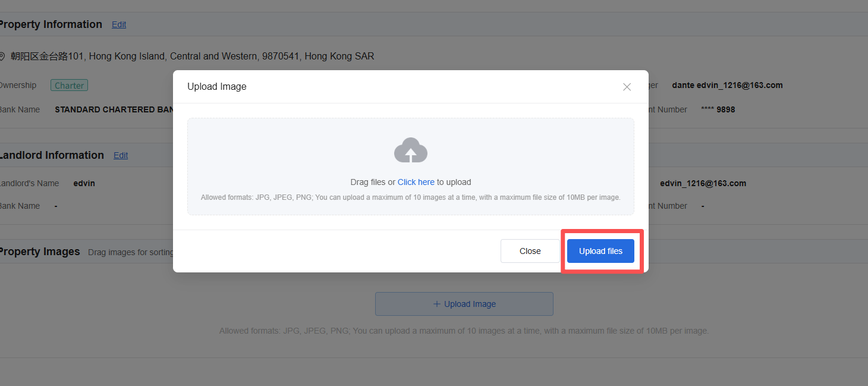The height and width of the screenshot is (386, 868).
Task: Edit the Property Information section
Action: click(x=119, y=24)
